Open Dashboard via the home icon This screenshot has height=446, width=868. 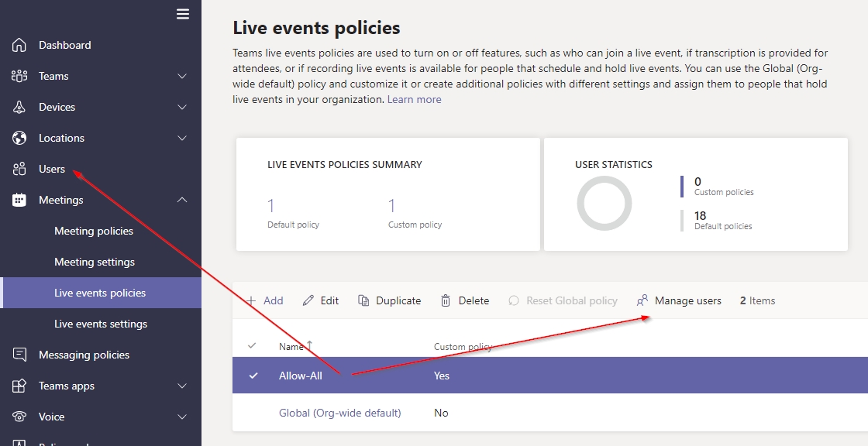point(19,45)
